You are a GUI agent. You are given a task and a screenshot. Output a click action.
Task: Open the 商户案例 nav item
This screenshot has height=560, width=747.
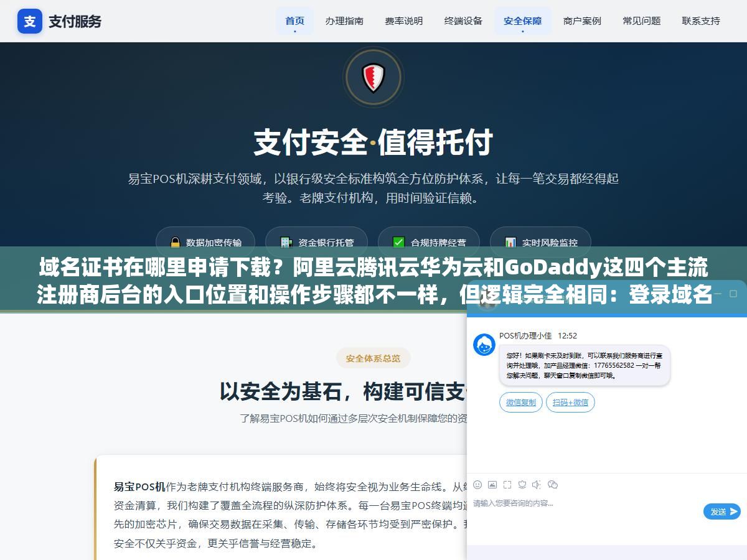[x=582, y=21]
